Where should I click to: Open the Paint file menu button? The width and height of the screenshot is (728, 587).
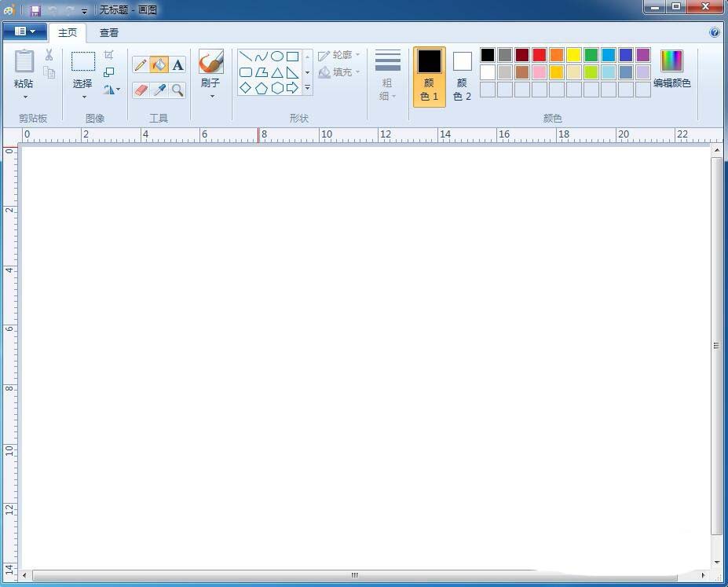[24, 31]
